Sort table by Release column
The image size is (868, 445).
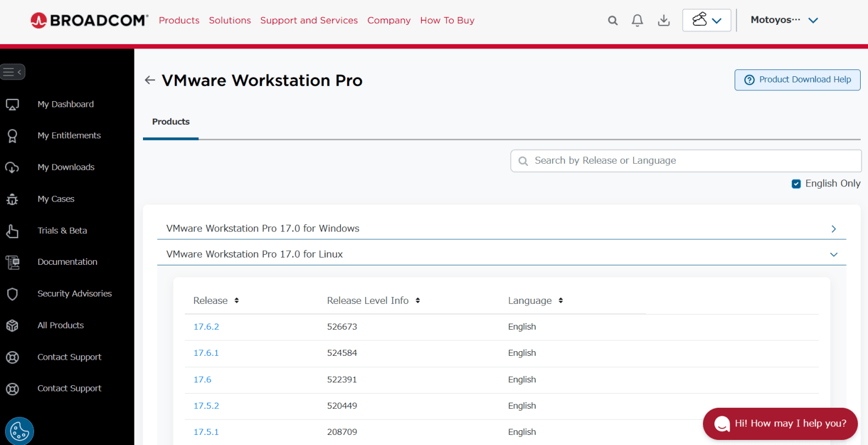tap(236, 300)
